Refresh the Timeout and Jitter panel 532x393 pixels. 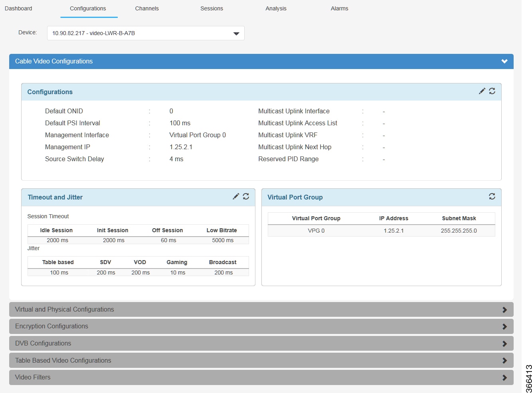pyautogui.click(x=246, y=196)
